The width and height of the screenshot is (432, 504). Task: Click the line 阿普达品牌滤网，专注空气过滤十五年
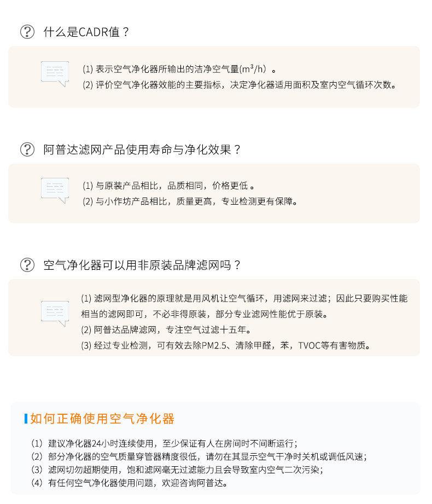tap(166, 330)
